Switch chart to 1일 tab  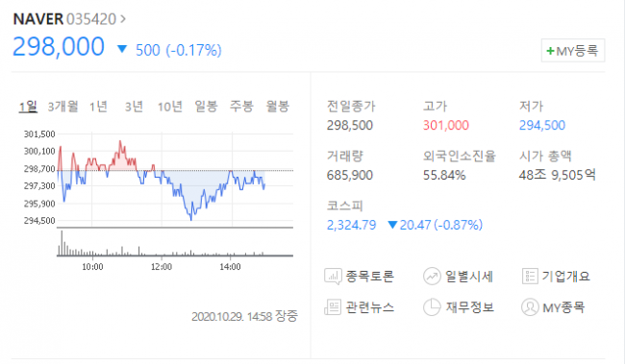28,107
